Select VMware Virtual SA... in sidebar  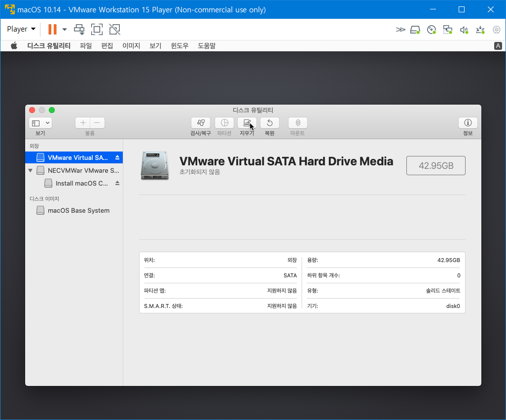point(74,157)
